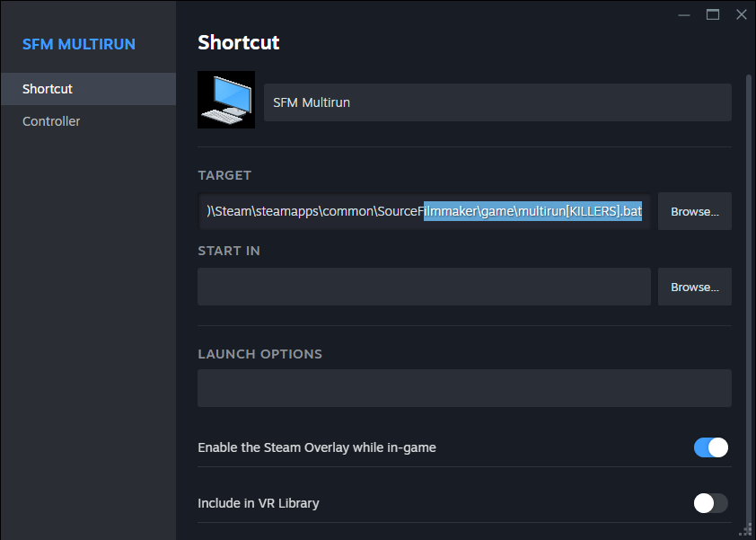Toggle the Steam Overlay switch
This screenshot has height=540, width=756.
(710, 447)
